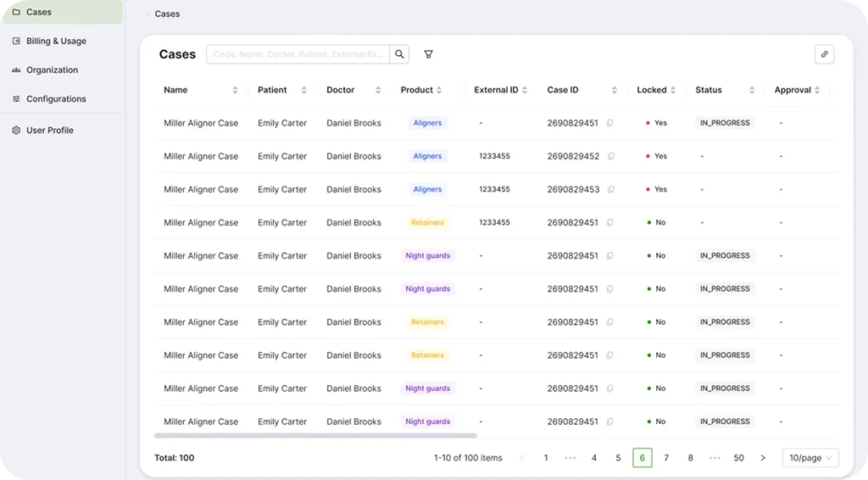Click Total: 100 label

pyautogui.click(x=175, y=458)
